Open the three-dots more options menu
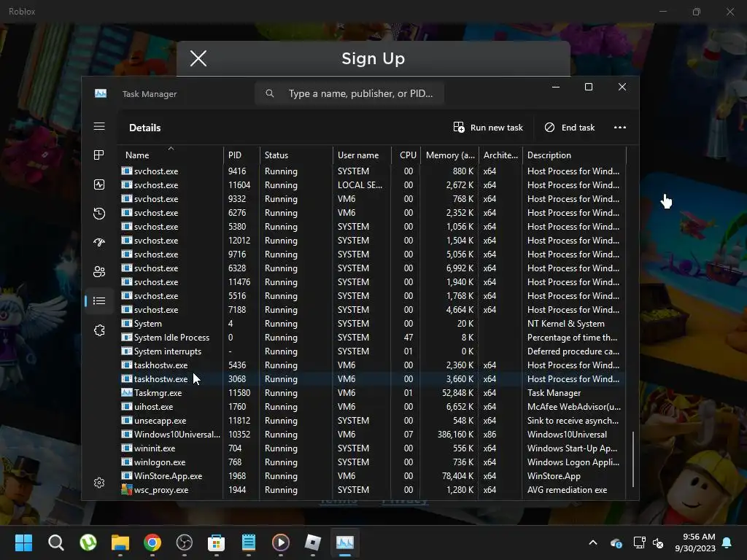 [620, 127]
